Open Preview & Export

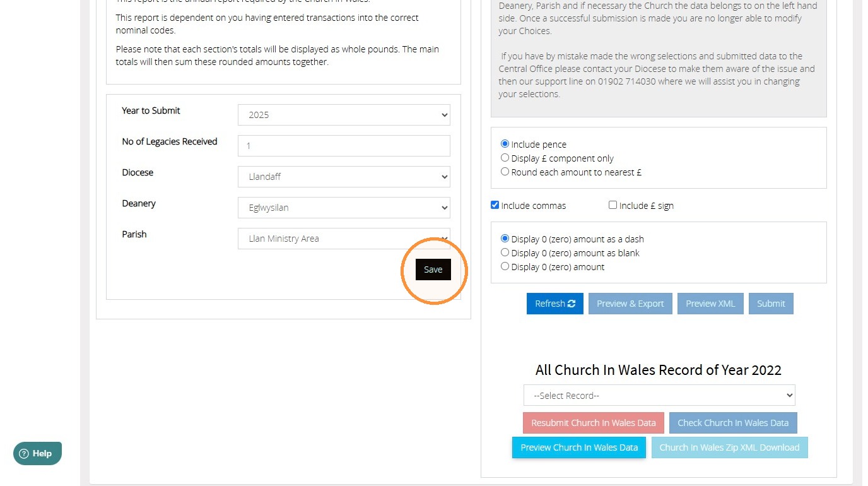click(630, 304)
